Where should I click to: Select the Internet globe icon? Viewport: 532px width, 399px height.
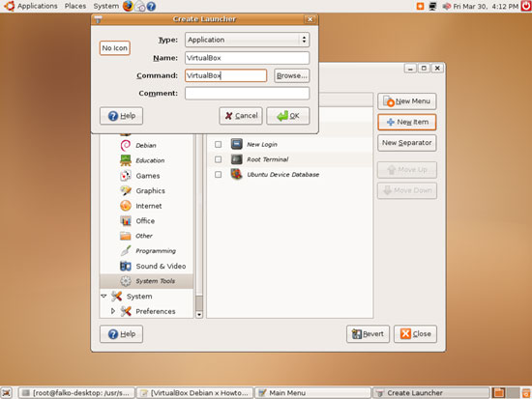point(126,206)
